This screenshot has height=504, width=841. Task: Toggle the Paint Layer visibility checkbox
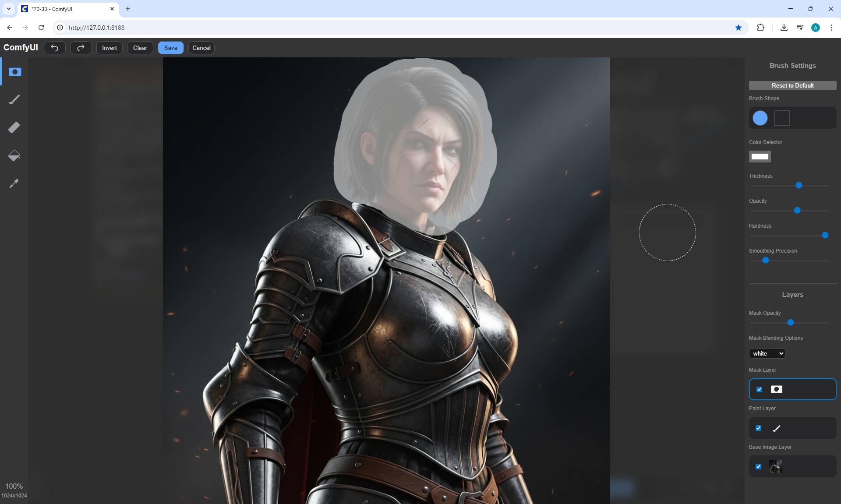[759, 428]
